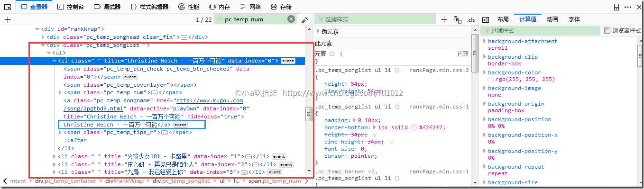Click border-bottom #f2f2f2 color swatch
644x189 pixels.
[x=414, y=128]
